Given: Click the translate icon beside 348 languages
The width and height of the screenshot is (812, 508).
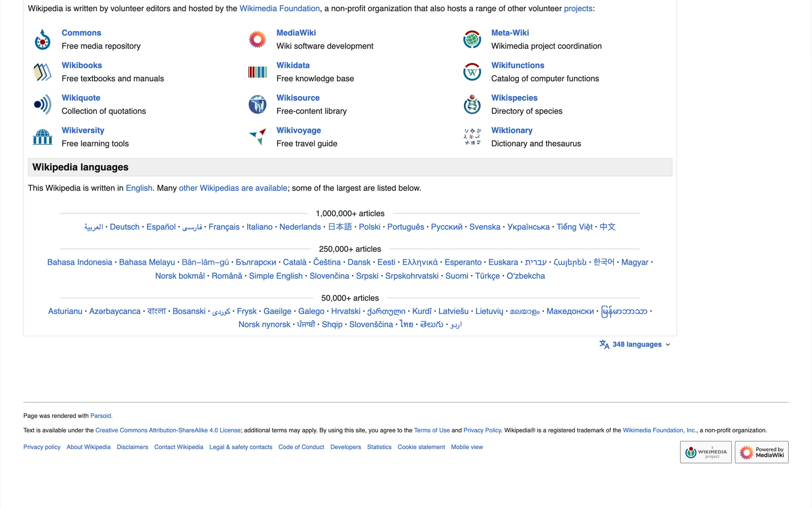Looking at the screenshot, I should (x=604, y=344).
